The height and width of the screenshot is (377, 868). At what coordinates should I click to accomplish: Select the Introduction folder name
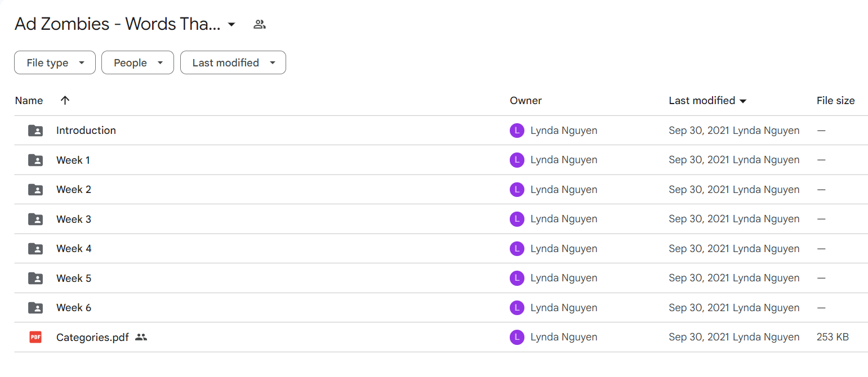86,131
